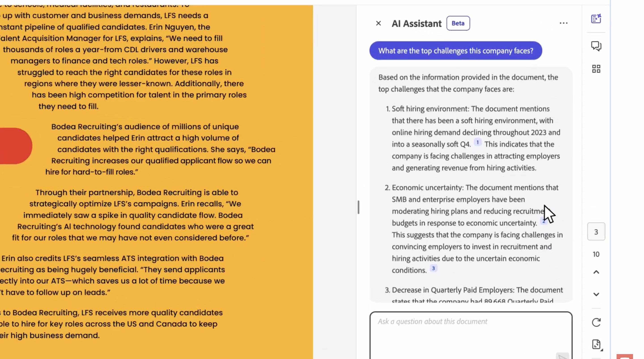Click the current page number box
Image resolution: width=644 pixels, height=359 pixels.
click(x=596, y=232)
